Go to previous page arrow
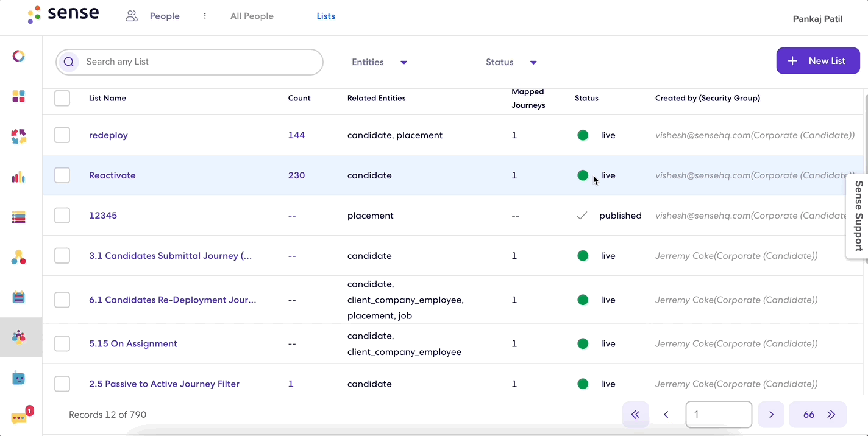 [666, 415]
